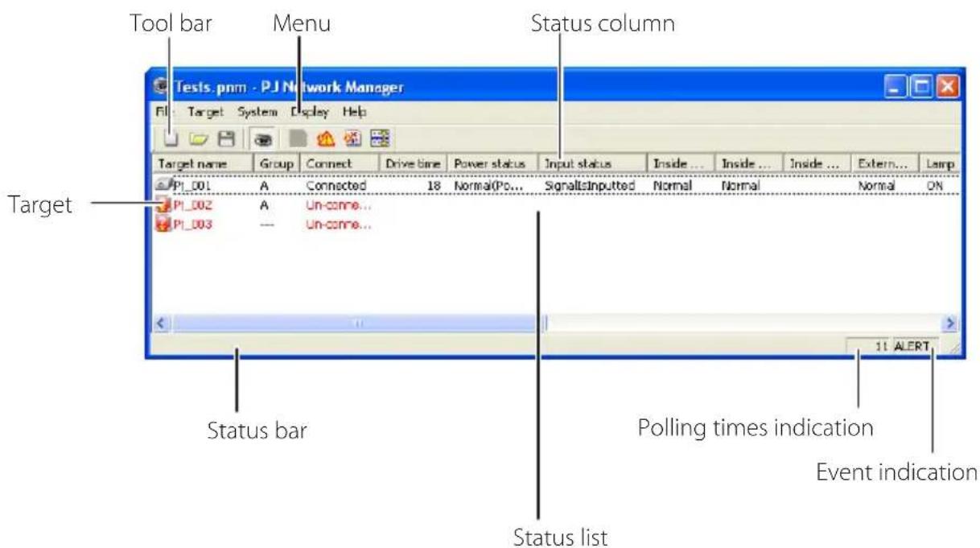Click drive time value 18

point(434,185)
